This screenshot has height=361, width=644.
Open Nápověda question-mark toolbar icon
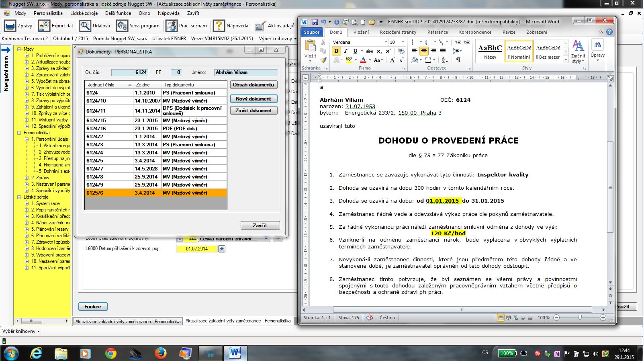pyautogui.click(x=219, y=26)
